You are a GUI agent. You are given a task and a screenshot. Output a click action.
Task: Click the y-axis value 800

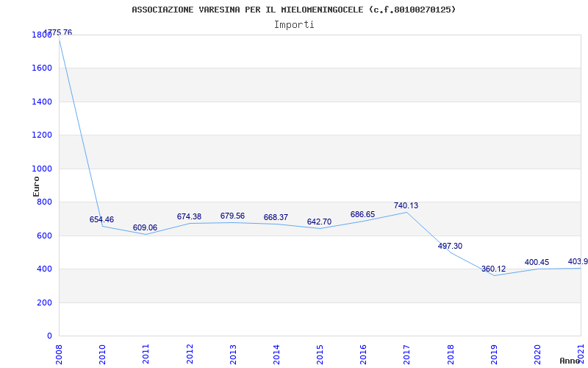(44, 202)
